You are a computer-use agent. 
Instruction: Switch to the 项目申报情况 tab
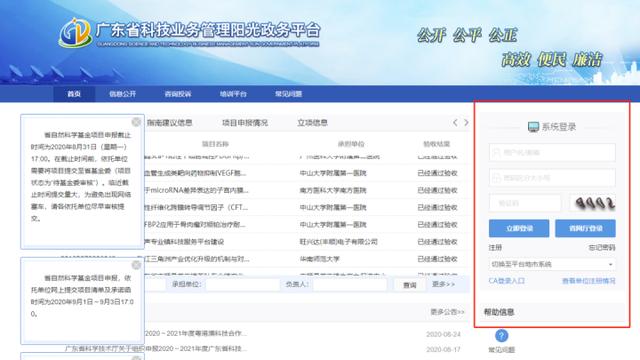245,122
